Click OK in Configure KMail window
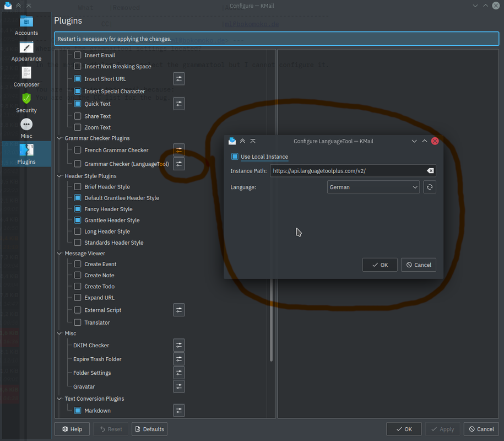504x441 pixels. [x=404, y=429]
